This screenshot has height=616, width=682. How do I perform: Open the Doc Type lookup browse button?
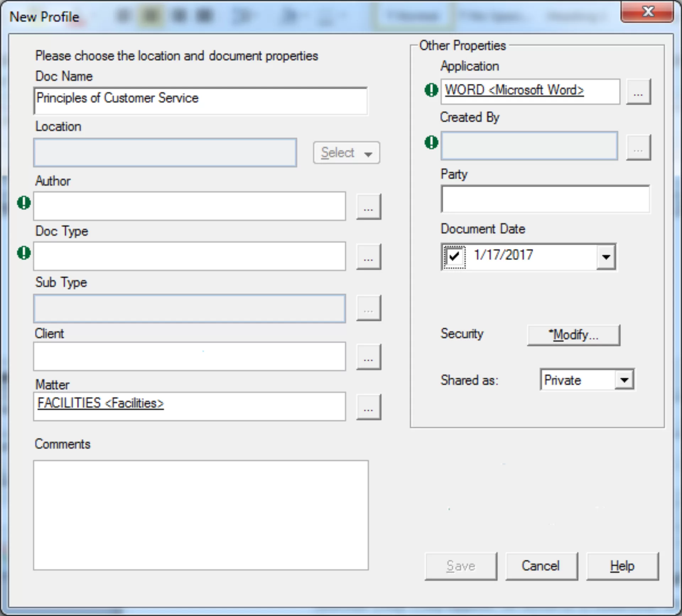369,256
